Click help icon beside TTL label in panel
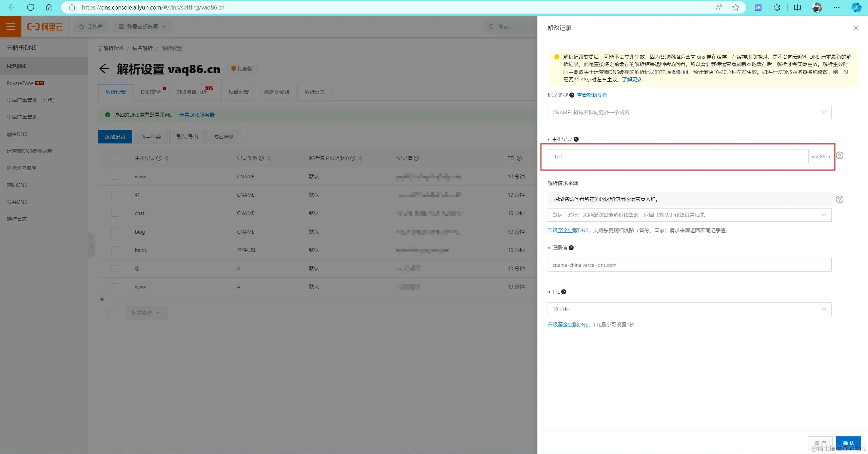This screenshot has width=868, height=454. (x=564, y=292)
